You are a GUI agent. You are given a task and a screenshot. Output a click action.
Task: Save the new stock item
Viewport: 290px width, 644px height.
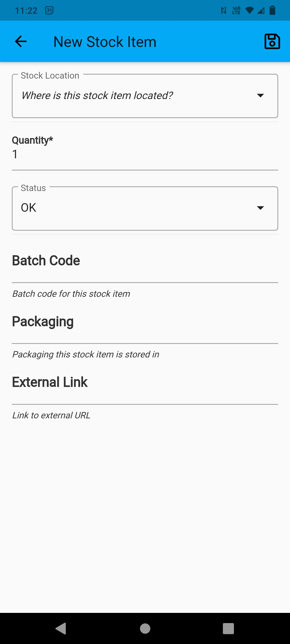(x=272, y=42)
